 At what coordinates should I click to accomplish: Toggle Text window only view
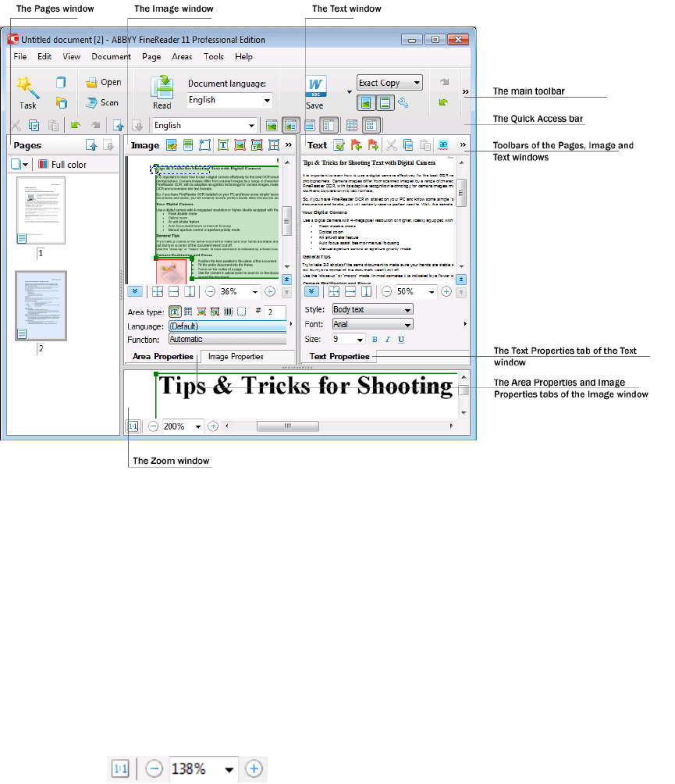coord(310,126)
